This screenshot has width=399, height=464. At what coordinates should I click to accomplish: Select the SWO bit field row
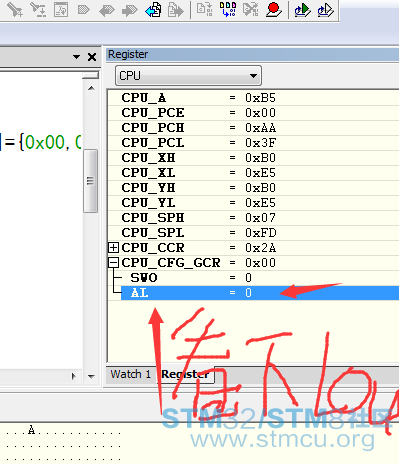coord(253,278)
